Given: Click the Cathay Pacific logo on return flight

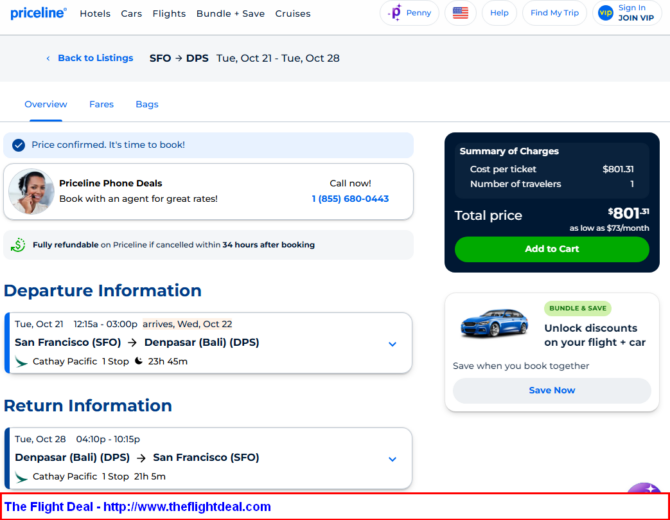Looking at the screenshot, I should pyautogui.click(x=21, y=476).
